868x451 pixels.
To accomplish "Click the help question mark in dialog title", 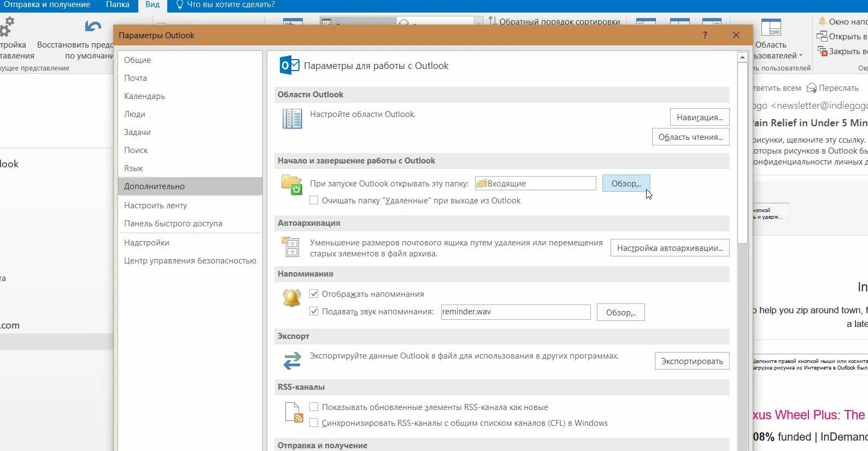I will (705, 35).
